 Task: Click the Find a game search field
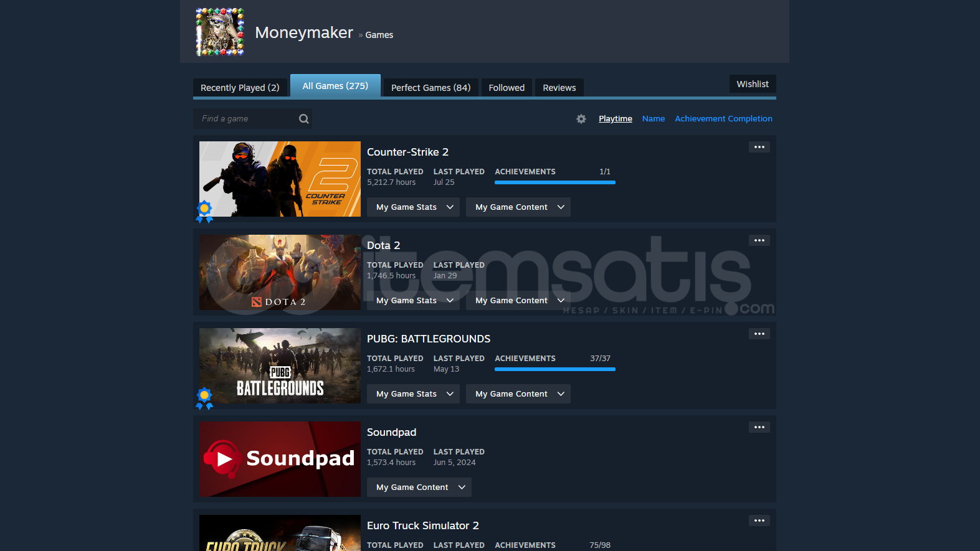252,119
